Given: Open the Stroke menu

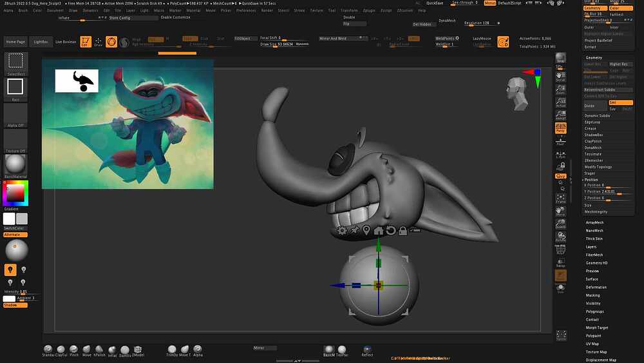Looking at the screenshot, I should click(x=299, y=10).
